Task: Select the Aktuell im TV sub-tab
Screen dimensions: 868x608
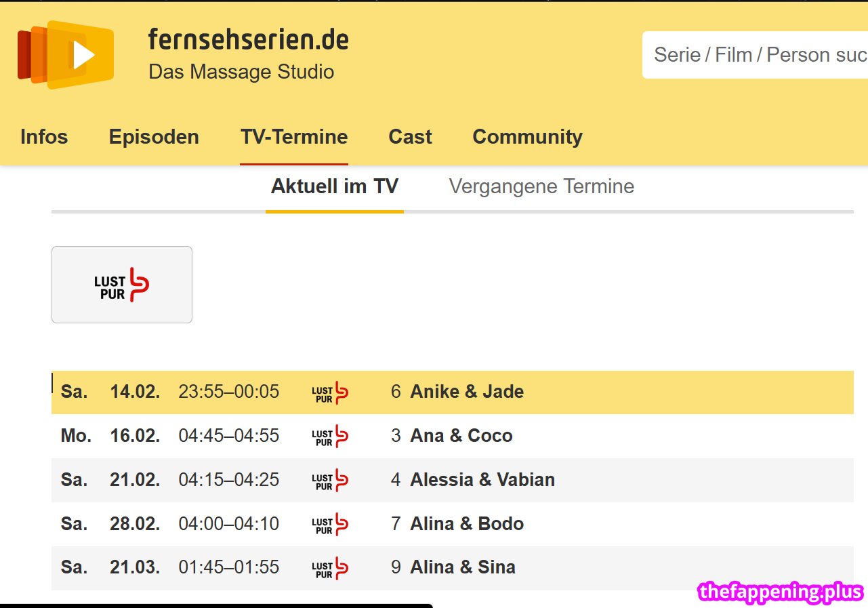Action: tap(335, 186)
